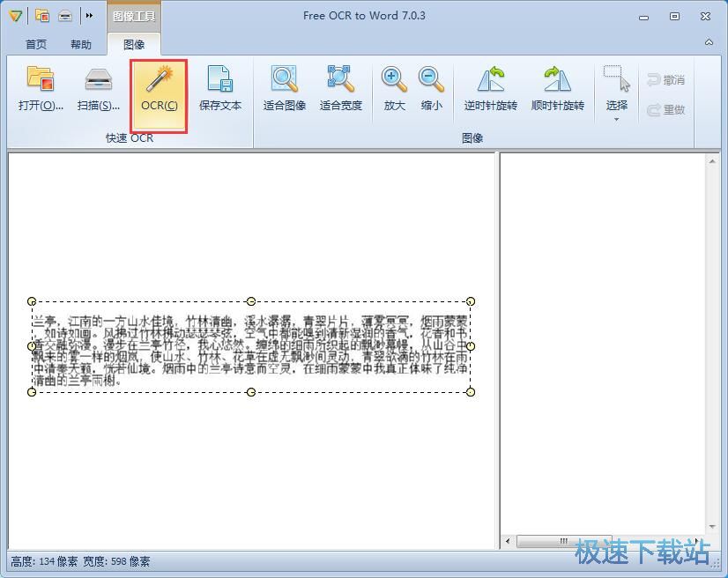Run text recognition with OCR(C)
The image size is (728, 578).
(159, 95)
